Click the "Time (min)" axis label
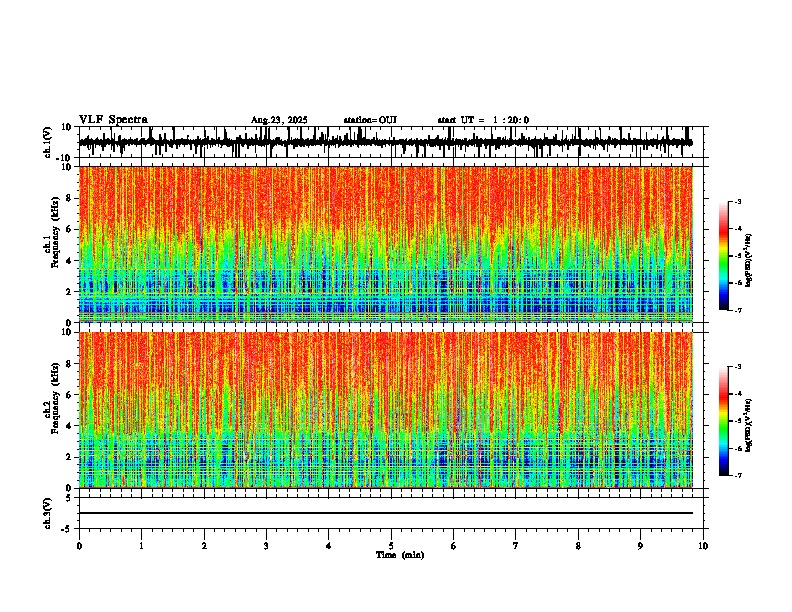 (400, 555)
